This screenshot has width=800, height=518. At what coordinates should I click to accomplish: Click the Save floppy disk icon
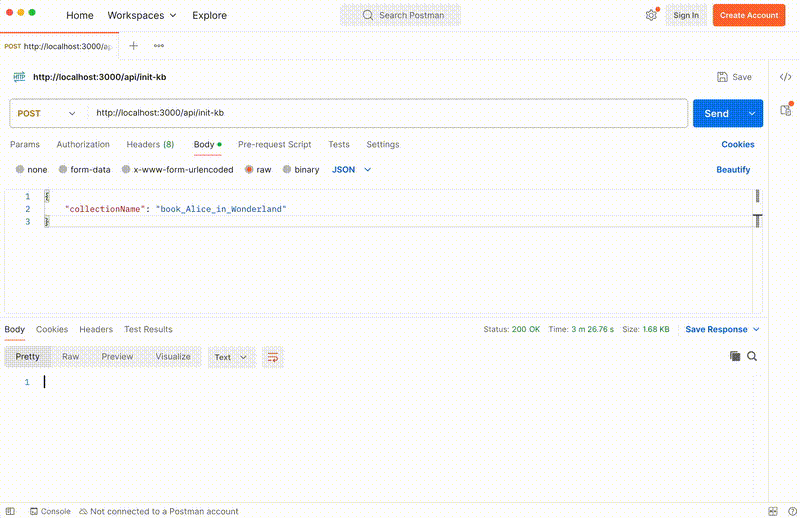[x=722, y=77]
